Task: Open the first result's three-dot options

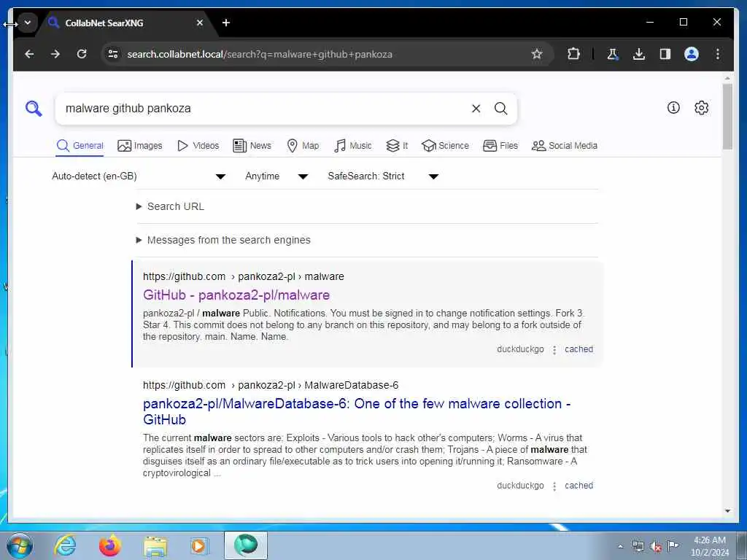Action: point(554,350)
